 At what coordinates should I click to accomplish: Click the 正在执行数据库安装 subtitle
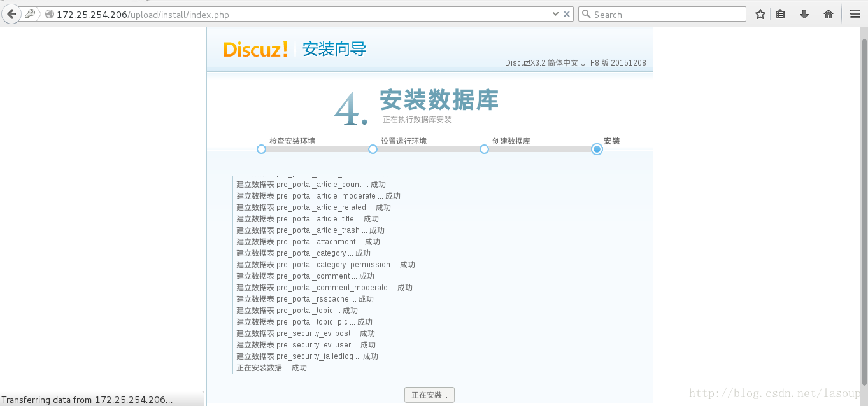pos(417,120)
